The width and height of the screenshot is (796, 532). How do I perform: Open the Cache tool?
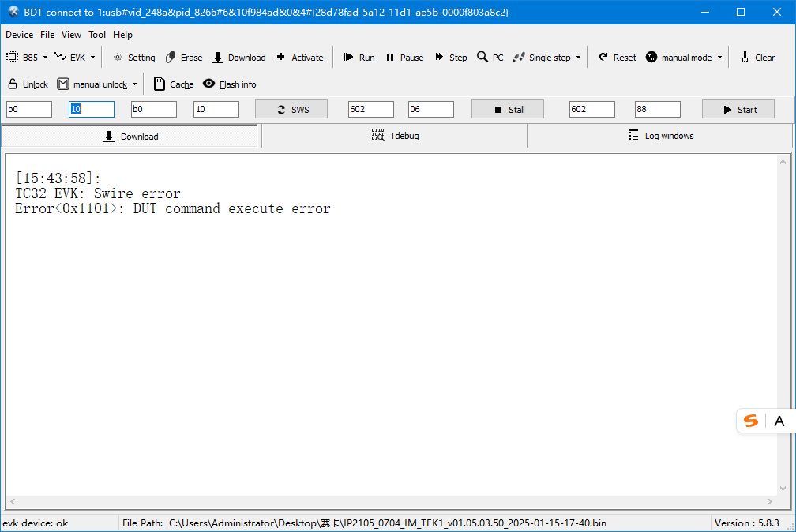[174, 84]
